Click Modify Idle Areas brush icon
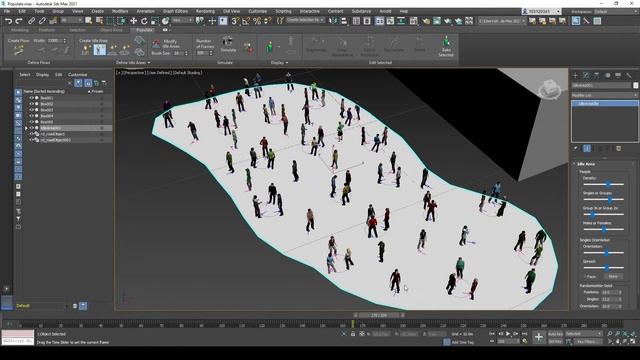The image size is (640, 360). [x=156, y=44]
